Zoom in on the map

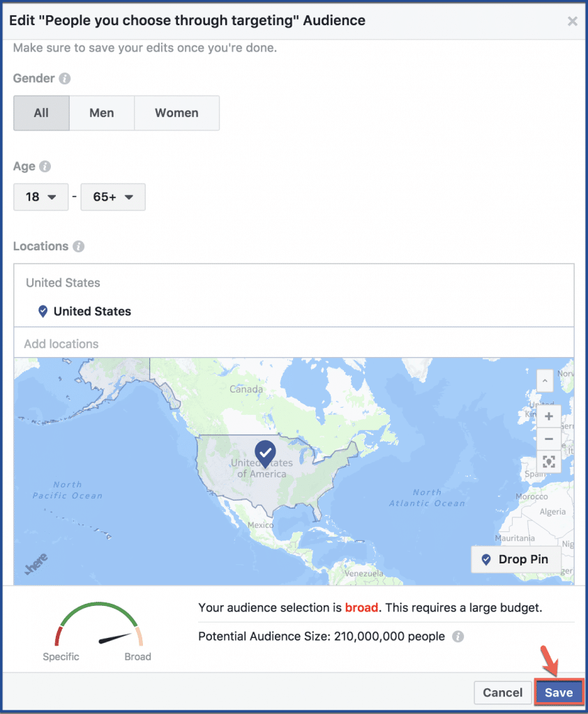click(548, 416)
